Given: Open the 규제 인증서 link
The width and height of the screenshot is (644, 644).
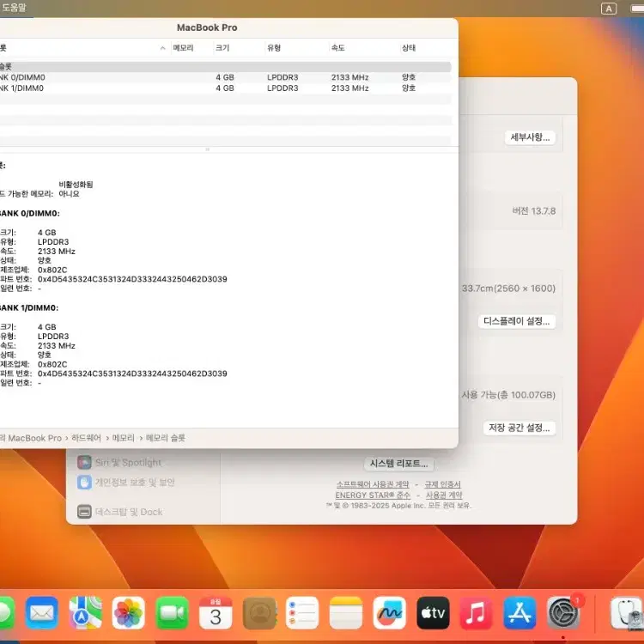Looking at the screenshot, I should (443, 484).
